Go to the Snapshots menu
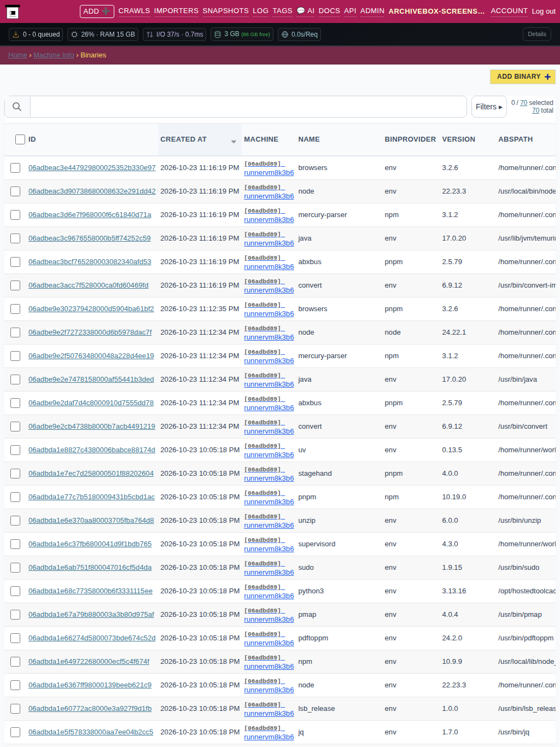Screen dimensions: 560x747 click(x=225, y=11)
